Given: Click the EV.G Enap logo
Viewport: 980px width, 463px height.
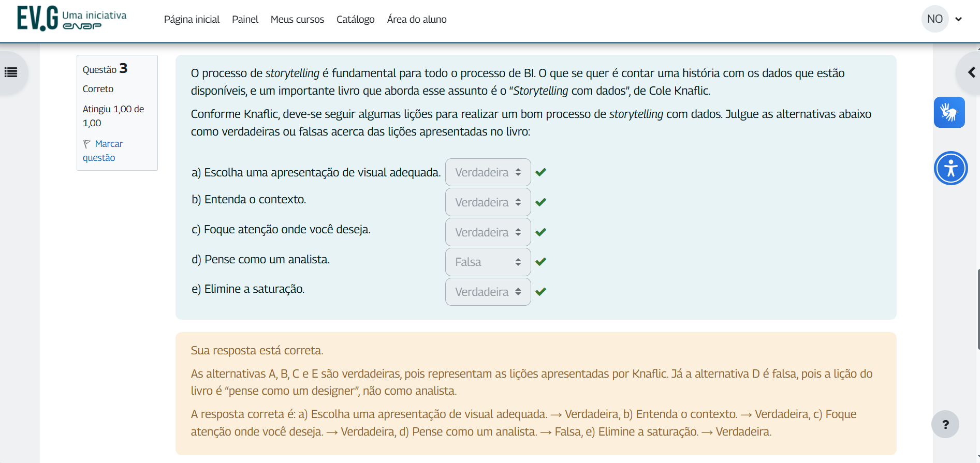Looking at the screenshot, I should click(71, 19).
